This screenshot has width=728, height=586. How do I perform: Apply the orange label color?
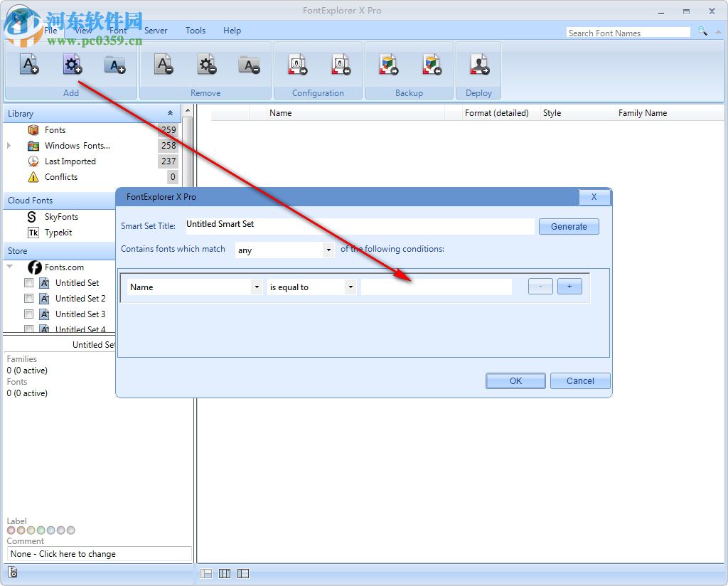(x=21, y=531)
